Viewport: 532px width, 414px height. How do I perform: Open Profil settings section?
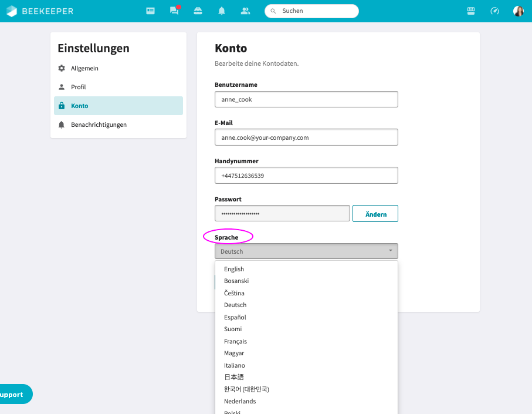coord(79,87)
